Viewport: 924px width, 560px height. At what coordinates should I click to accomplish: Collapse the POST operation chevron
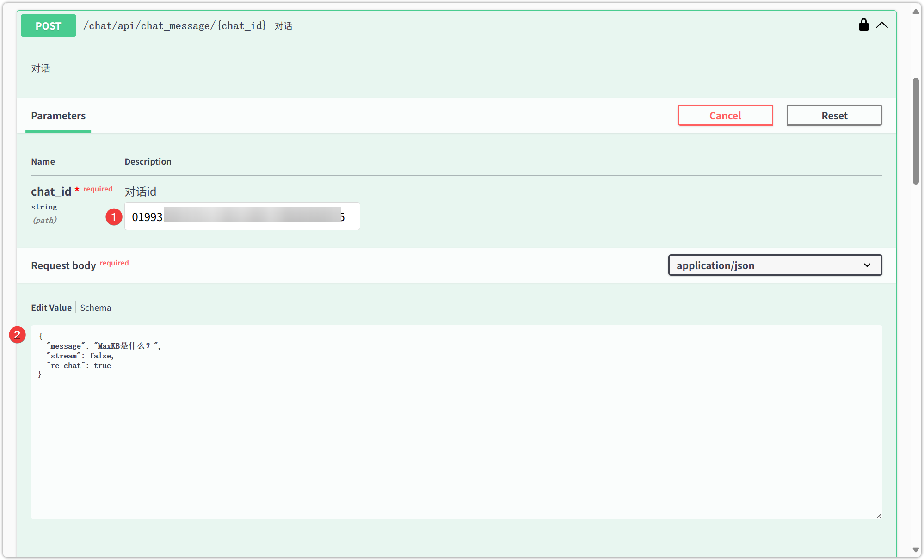tap(882, 25)
